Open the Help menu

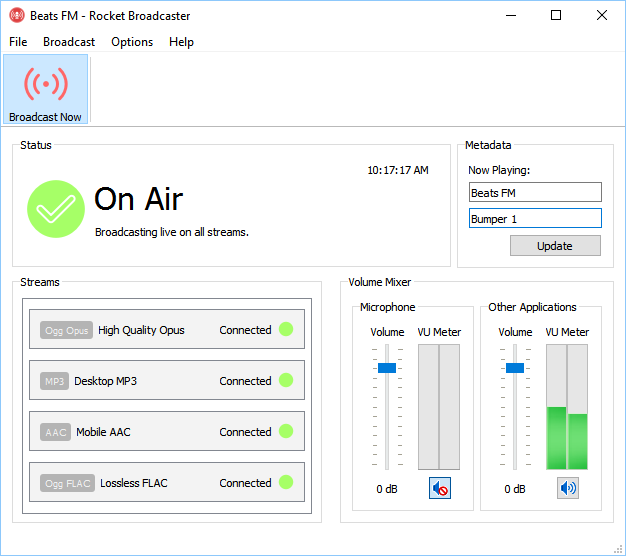(x=181, y=42)
